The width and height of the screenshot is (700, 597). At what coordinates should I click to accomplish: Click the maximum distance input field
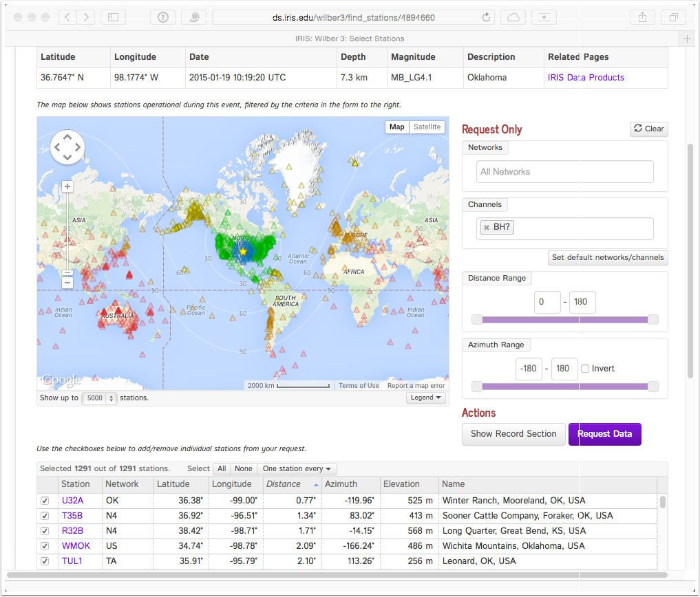coord(582,302)
